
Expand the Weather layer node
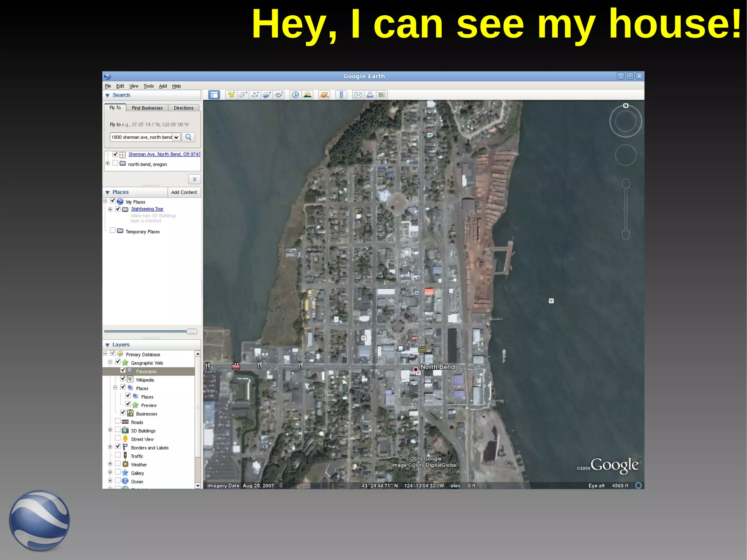pyautogui.click(x=110, y=464)
